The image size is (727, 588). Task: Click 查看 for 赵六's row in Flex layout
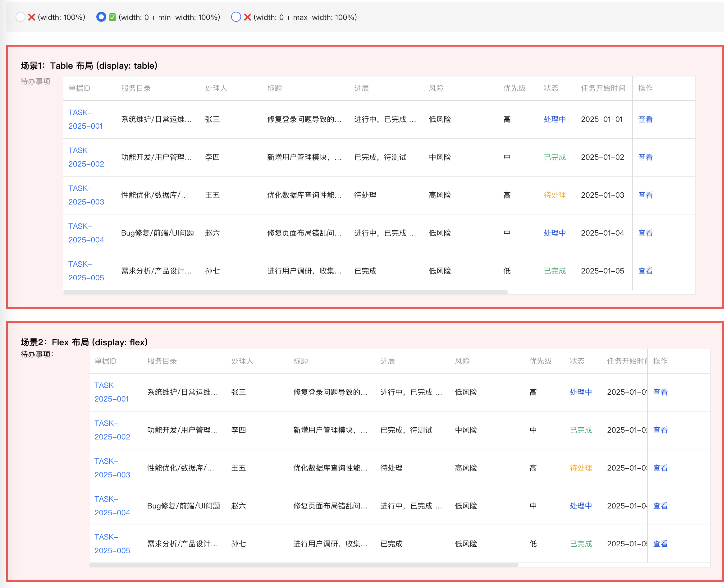[x=660, y=506]
